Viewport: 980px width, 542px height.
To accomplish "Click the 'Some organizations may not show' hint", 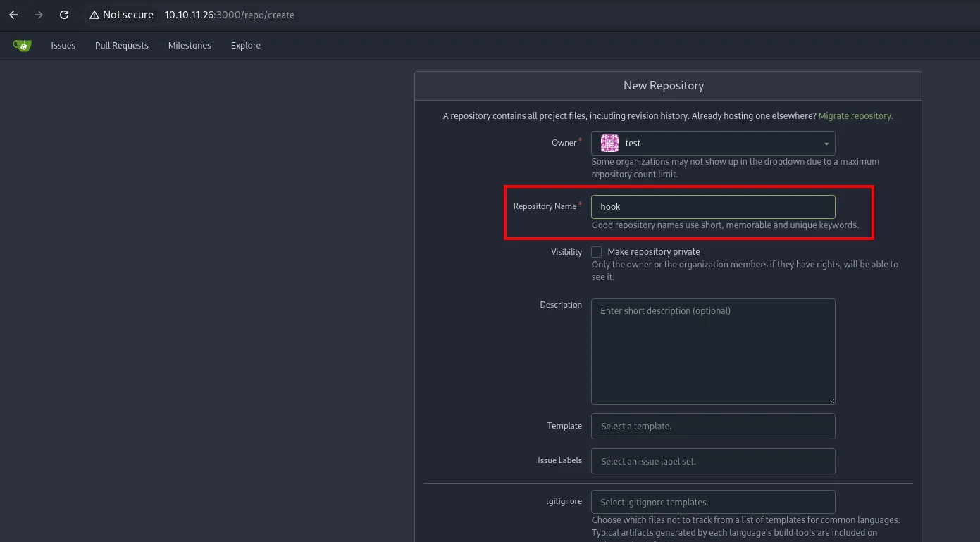I will 736,168.
